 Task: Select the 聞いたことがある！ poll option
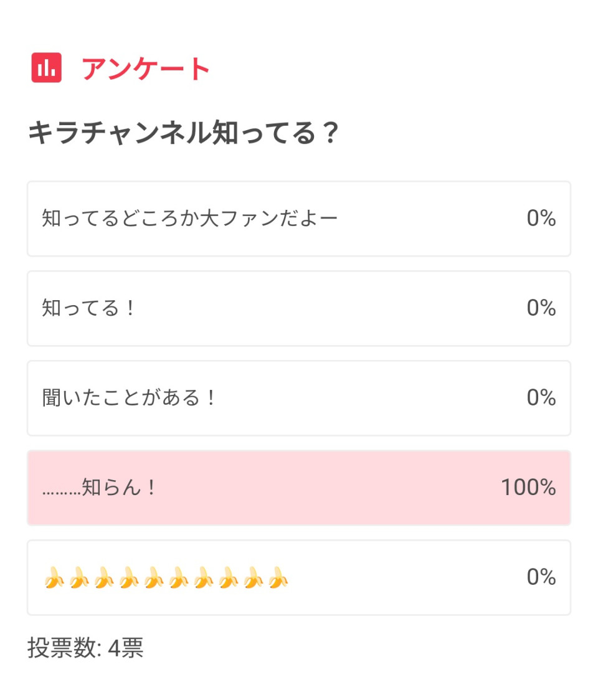(x=299, y=398)
